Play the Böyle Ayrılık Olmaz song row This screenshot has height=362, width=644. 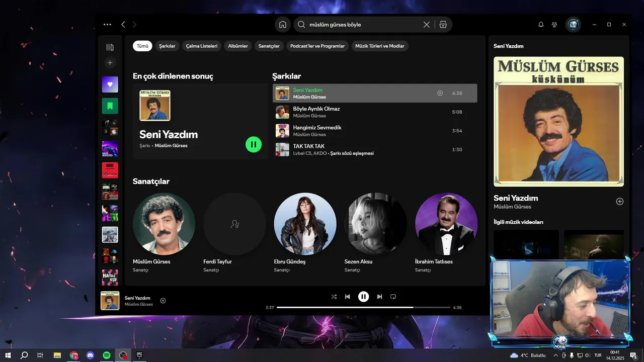375,112
